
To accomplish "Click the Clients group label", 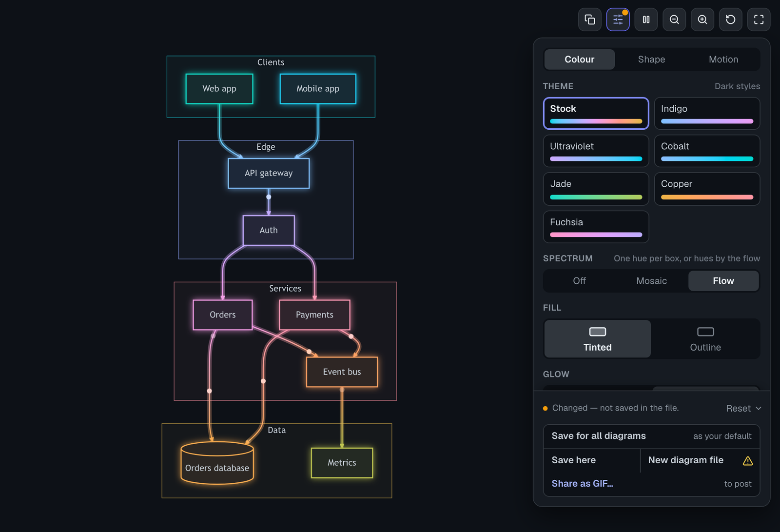I will tap(271, 62).
